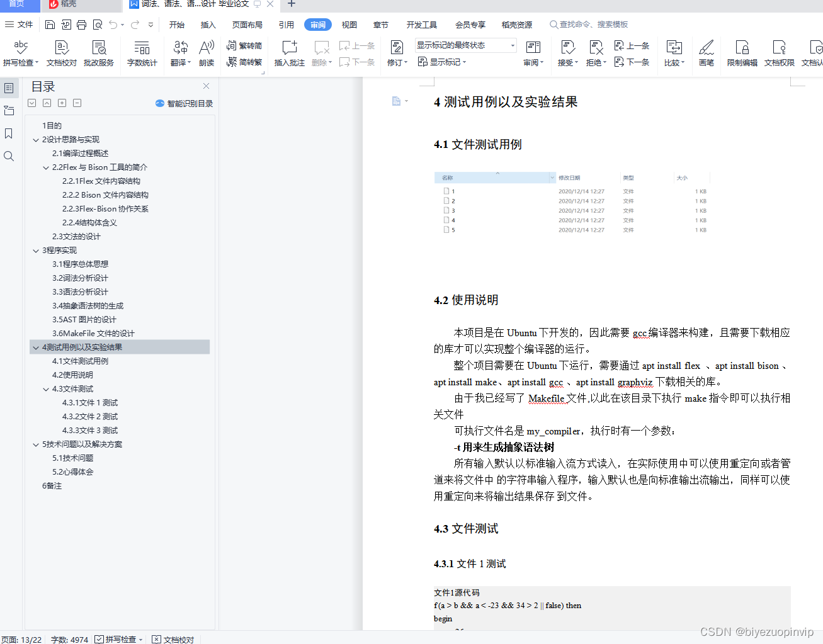Image resolution: width=823 pixels, height=644 pixels.
Task: Open the compare documents tool
Action: (x=674, y=53)
